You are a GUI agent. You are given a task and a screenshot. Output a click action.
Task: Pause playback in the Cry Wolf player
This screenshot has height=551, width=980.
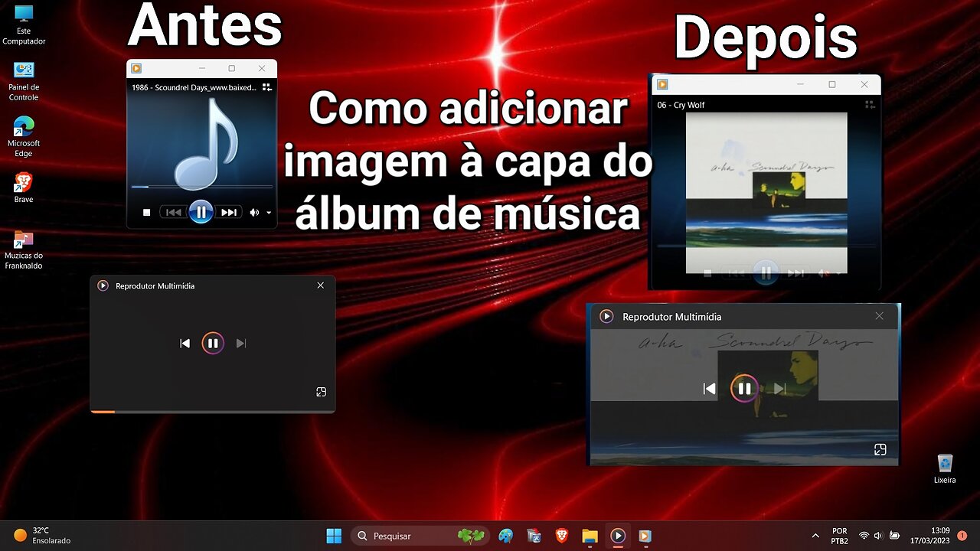click(x=766, y=272)
